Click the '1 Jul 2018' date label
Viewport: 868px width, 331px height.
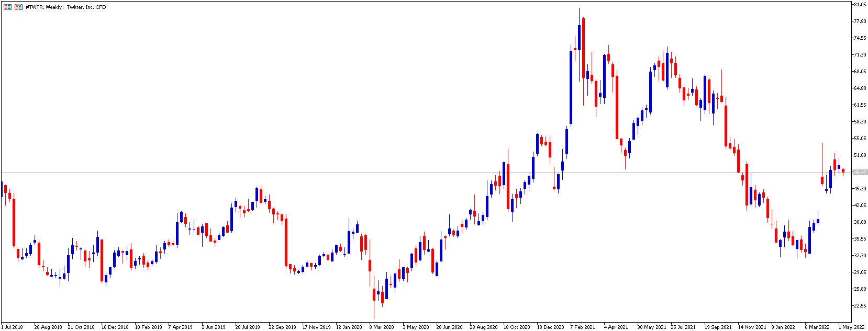tap(12, 327)
